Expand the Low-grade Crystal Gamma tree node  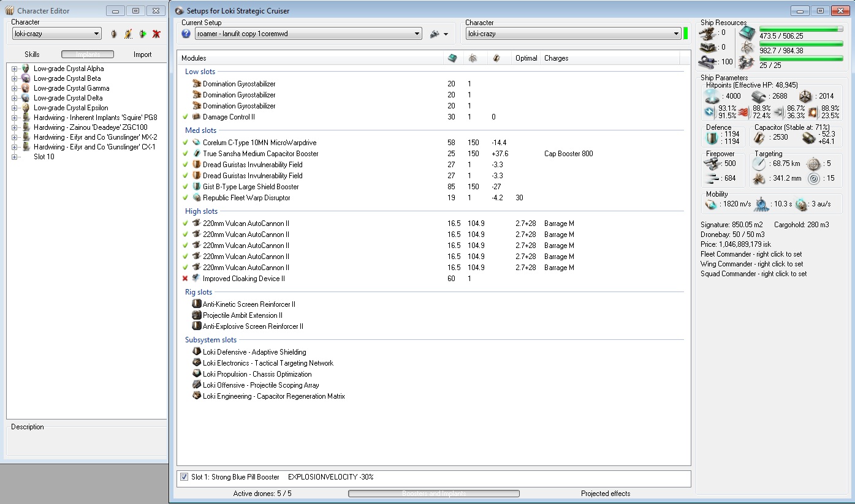coord(14,88)
